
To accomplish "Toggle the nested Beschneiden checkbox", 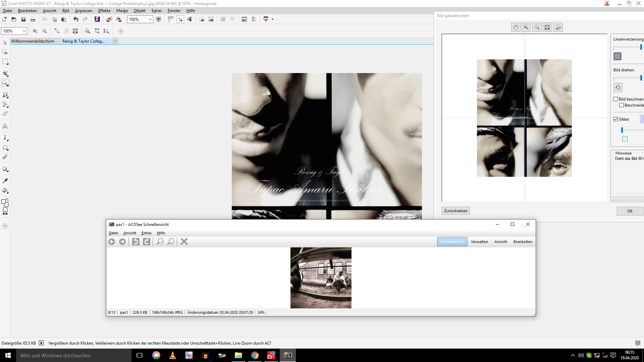I will [x=622, y=105].
